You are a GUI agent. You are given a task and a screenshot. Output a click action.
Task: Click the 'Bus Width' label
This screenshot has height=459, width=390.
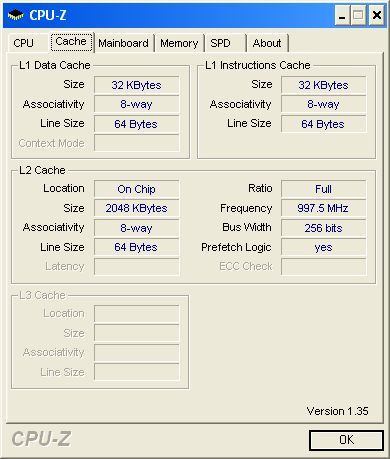point(247,227)
